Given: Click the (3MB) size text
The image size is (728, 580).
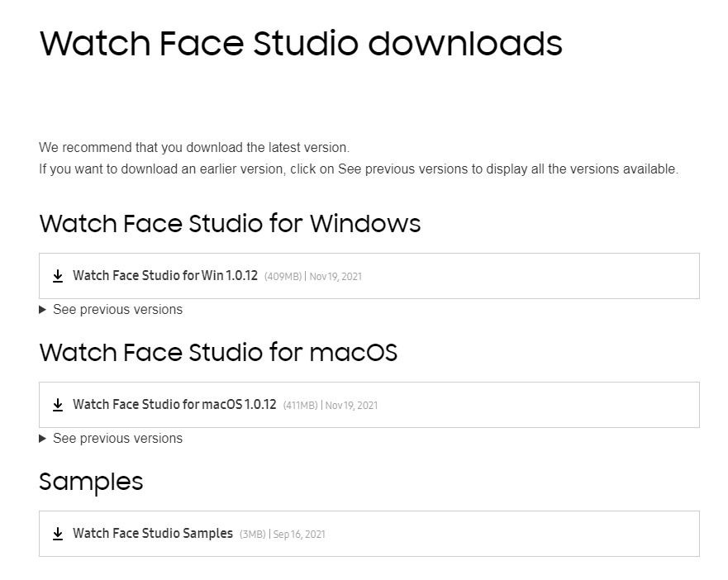Looking at the screenshot, I should (253, 535).
